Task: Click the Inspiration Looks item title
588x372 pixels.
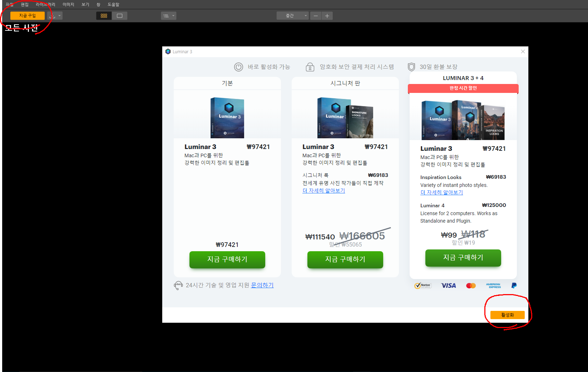Action: point(441,177)
